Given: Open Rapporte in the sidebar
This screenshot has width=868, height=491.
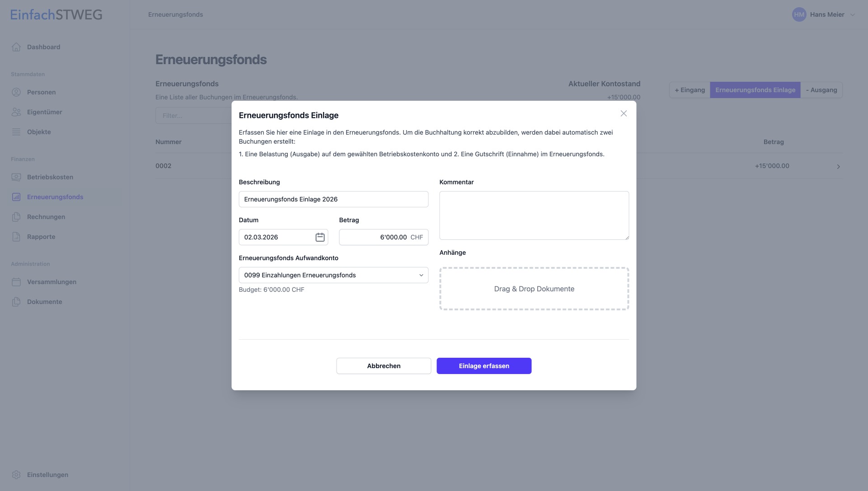Looking at the screenshot, I should [x=41, y=237].
